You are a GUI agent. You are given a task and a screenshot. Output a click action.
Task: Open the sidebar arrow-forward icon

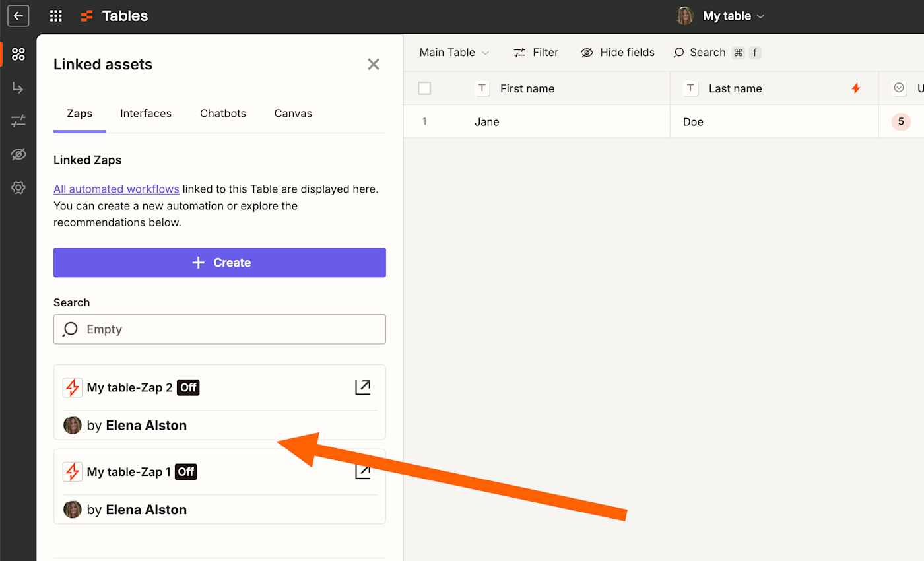tap(18, 88)
